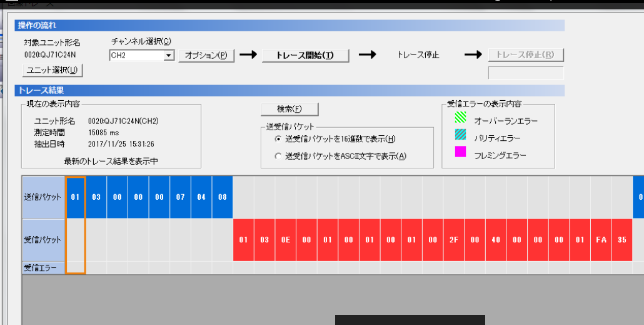Select received packet cell showing 2F
The image size is (644, 325).
(453, 239)
